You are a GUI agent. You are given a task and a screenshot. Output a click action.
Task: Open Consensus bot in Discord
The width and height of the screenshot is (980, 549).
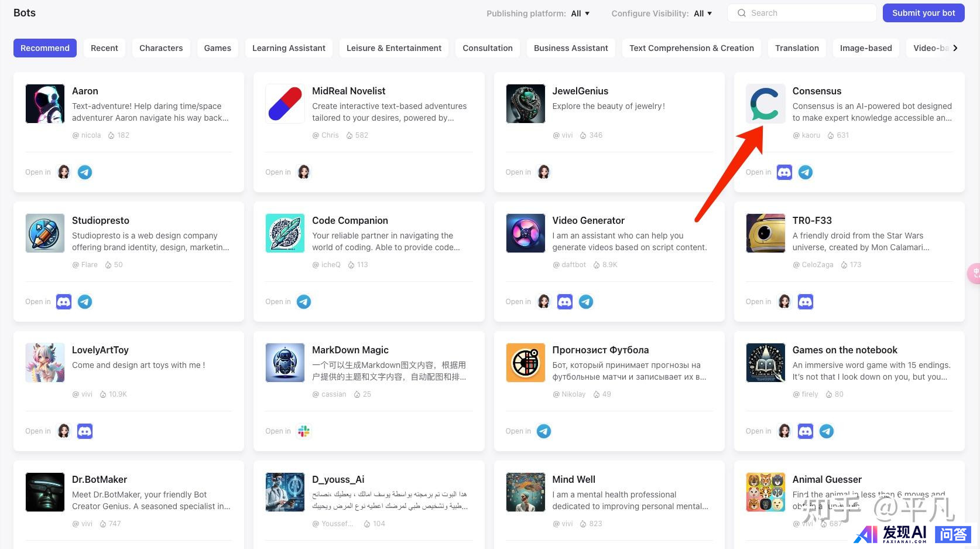[784, 172]
